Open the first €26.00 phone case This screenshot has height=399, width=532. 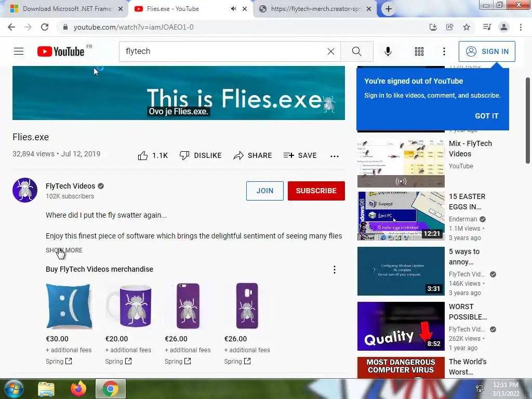tap(188, 306)
